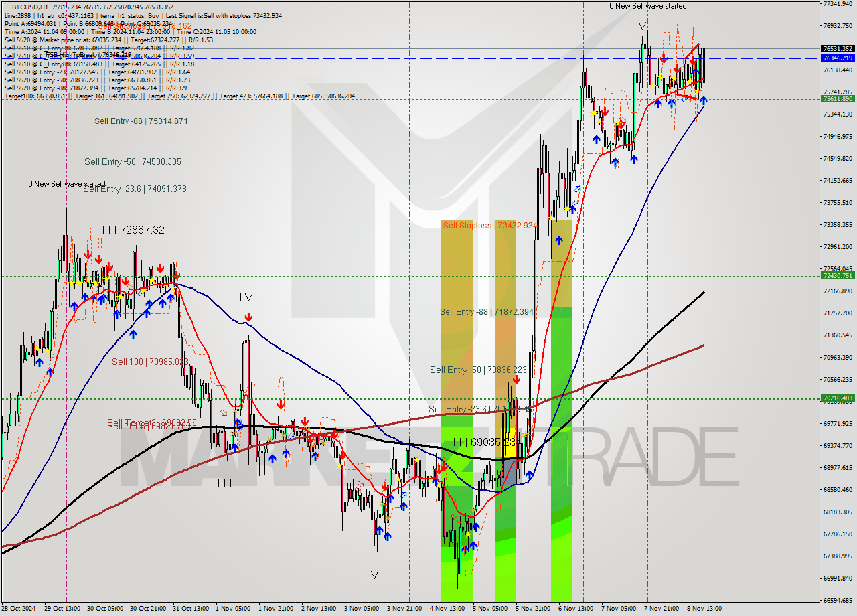857x616 pixels.
Task: Click the 5 Nov 05:00 time label
Action: pos(491,609)
